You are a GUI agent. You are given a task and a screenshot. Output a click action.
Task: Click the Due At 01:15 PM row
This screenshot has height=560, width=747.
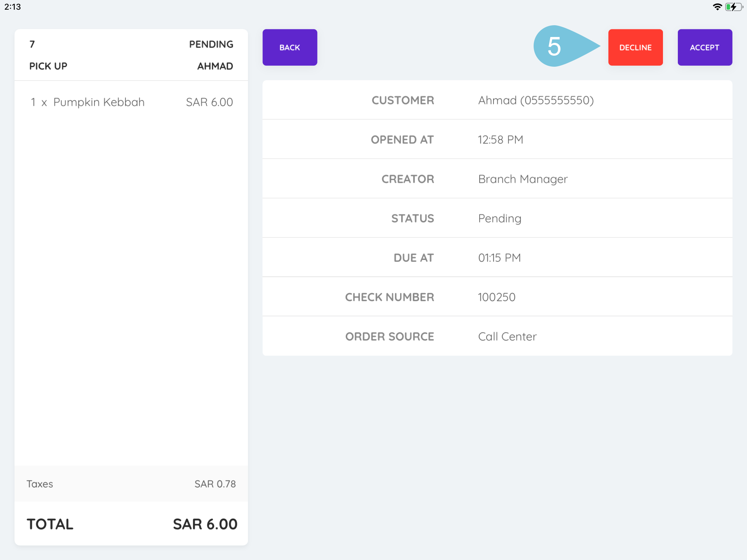pos(498,257)
